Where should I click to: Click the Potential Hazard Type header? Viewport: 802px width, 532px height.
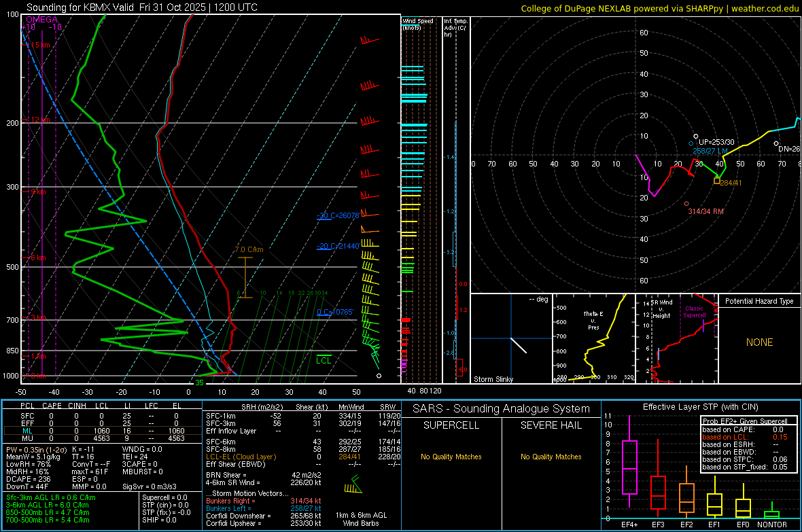[x=759, y=301]
